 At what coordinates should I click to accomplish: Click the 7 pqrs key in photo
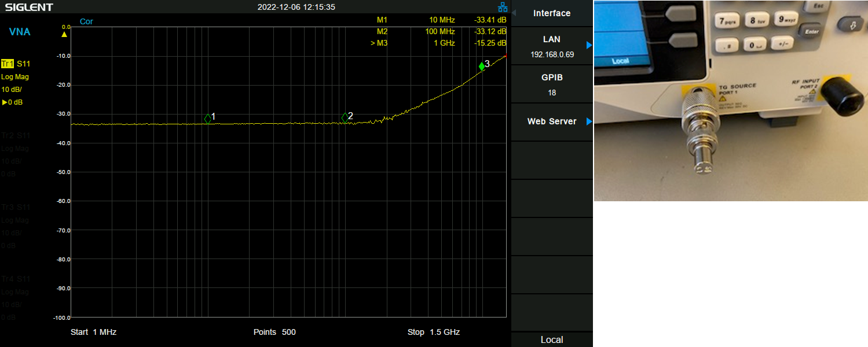(x=728, y=22)
